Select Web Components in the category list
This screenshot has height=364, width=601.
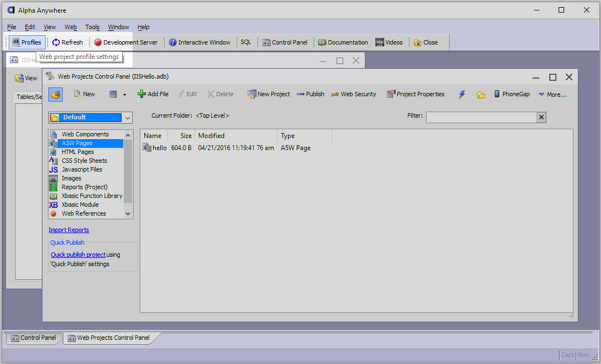coord(85,134)
